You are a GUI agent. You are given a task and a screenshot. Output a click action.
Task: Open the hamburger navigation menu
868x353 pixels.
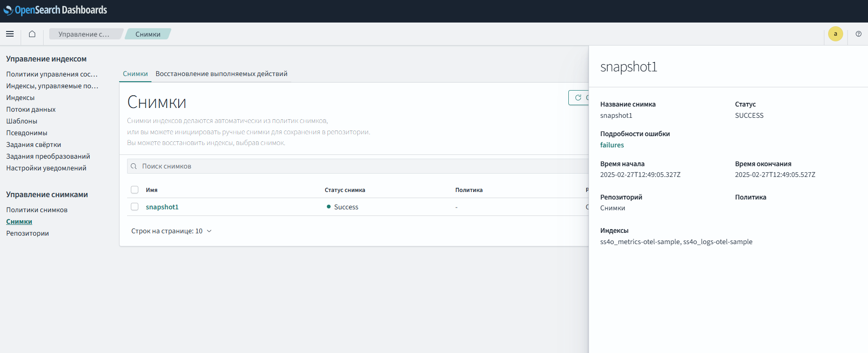10,34
